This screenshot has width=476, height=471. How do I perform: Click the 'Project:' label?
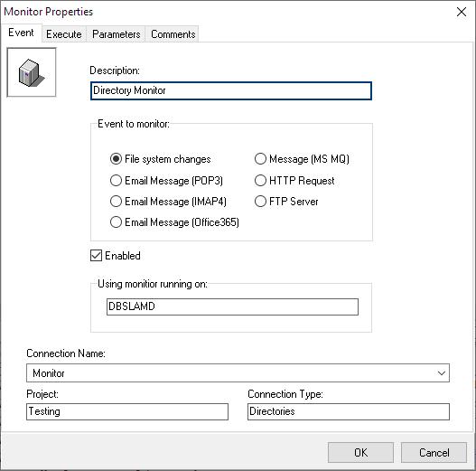click(42, 394)
